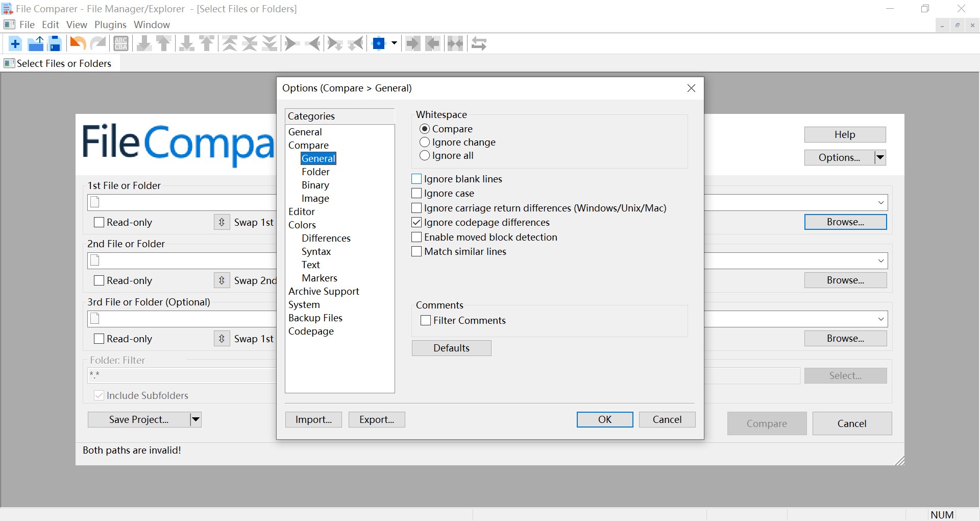980x521 pixels.
Task: Tick Read-only under 1st File or Folder
Action: coord(99,222)
